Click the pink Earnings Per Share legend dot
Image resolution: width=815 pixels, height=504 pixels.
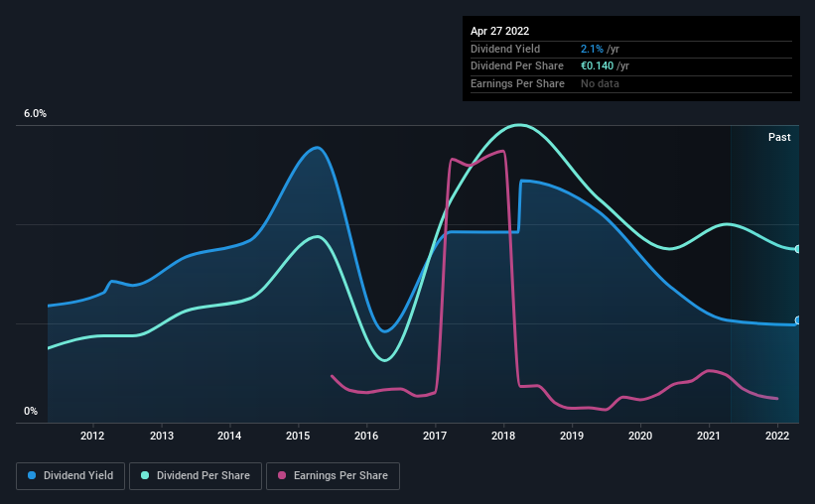282,475
